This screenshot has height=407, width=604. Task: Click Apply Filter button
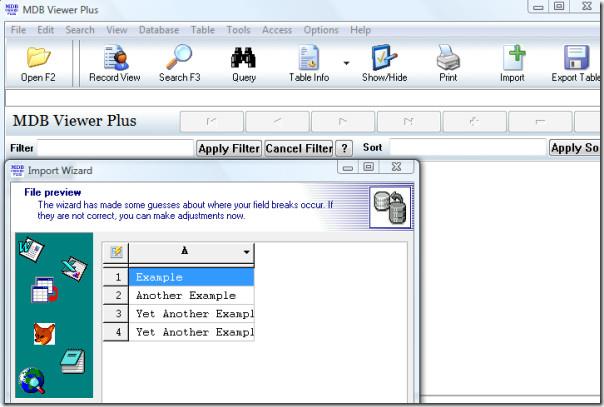pyautogui.click(x=229, y=149)
